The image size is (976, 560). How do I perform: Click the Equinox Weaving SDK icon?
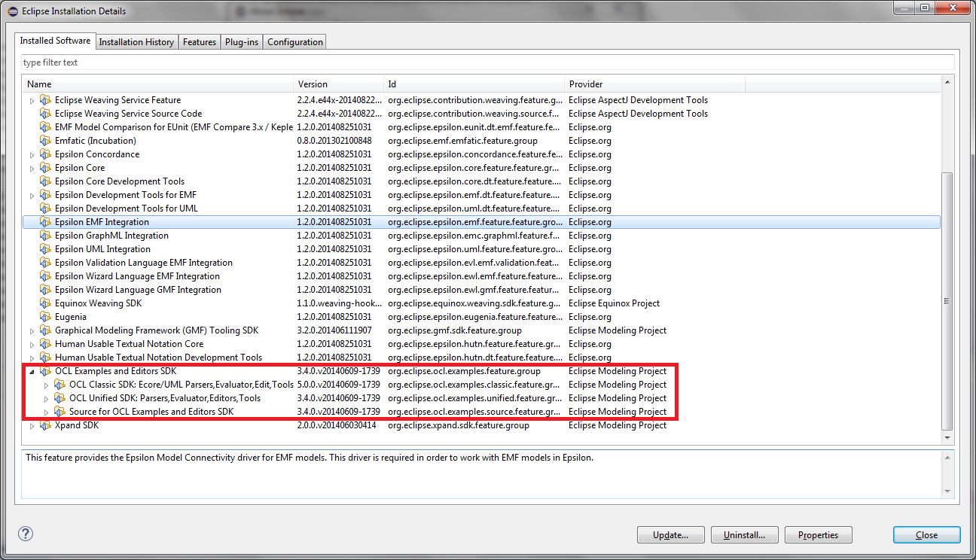[46, 303]
